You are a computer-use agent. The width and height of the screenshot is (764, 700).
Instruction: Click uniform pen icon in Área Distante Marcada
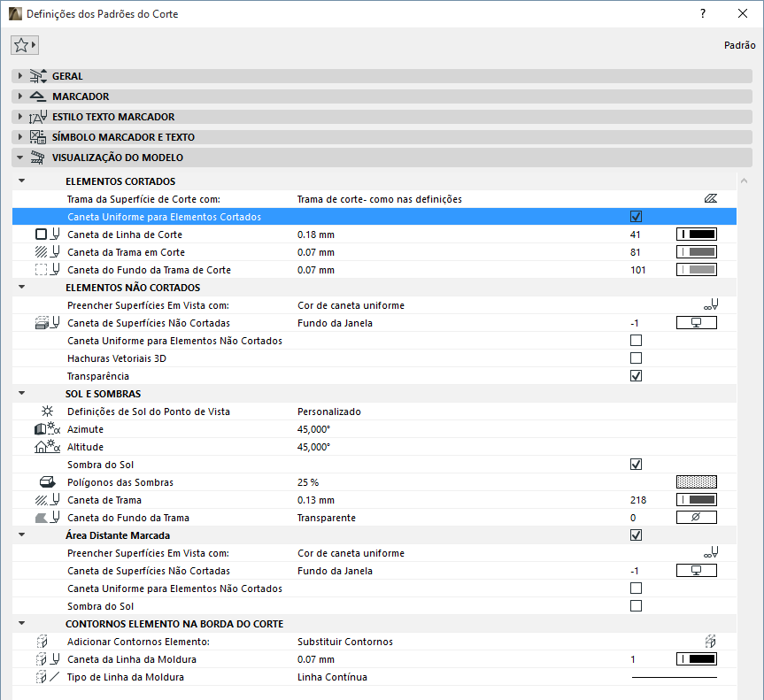tap(711, 552)
